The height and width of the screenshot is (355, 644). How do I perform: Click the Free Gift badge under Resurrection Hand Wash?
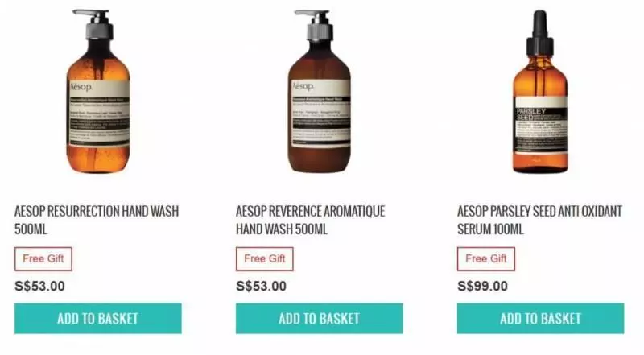(x=43, y=259)
